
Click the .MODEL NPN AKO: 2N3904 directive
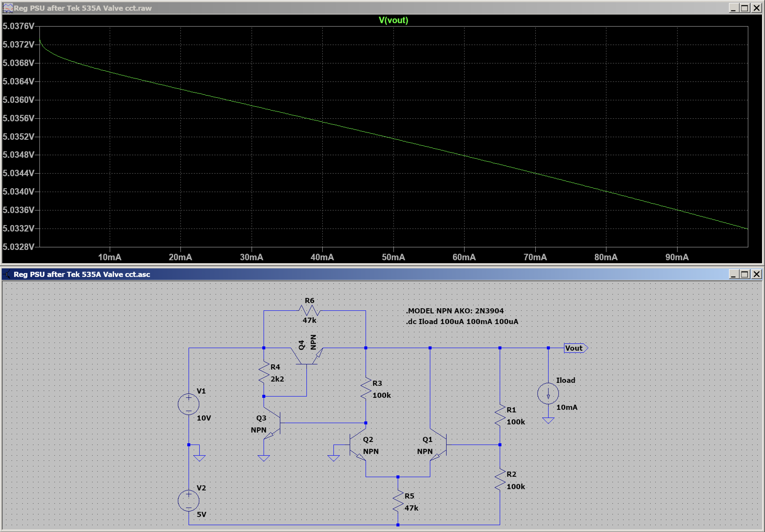click(455, 311)
